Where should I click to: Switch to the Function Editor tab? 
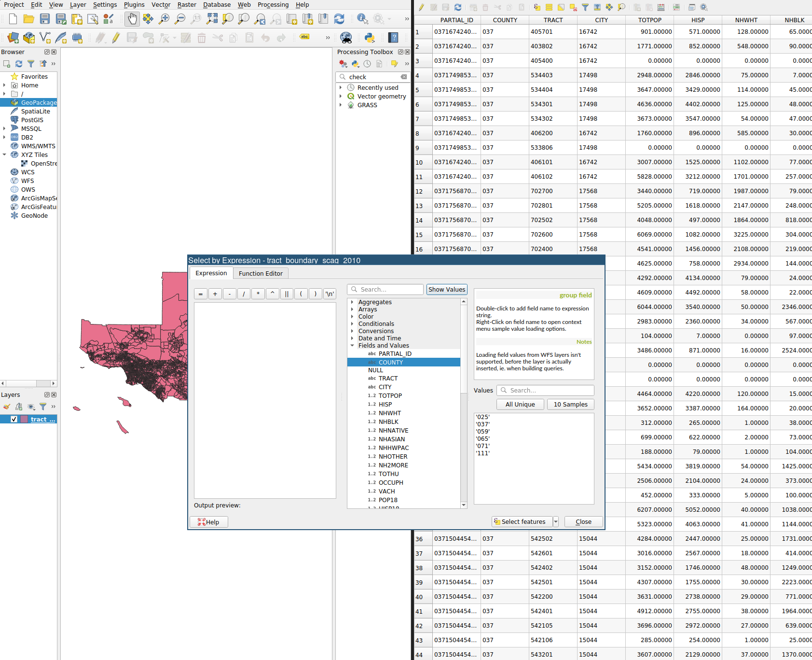click(261, 273)
